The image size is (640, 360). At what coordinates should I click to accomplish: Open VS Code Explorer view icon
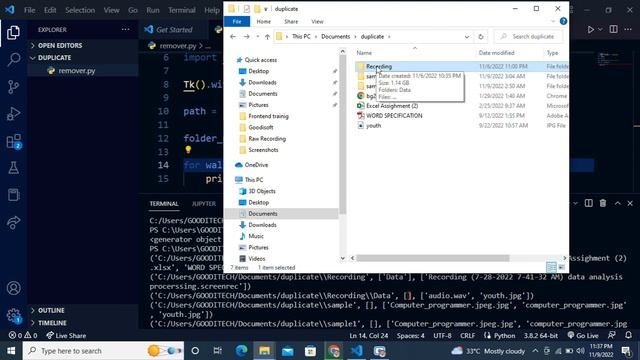(x=13, y=33)
